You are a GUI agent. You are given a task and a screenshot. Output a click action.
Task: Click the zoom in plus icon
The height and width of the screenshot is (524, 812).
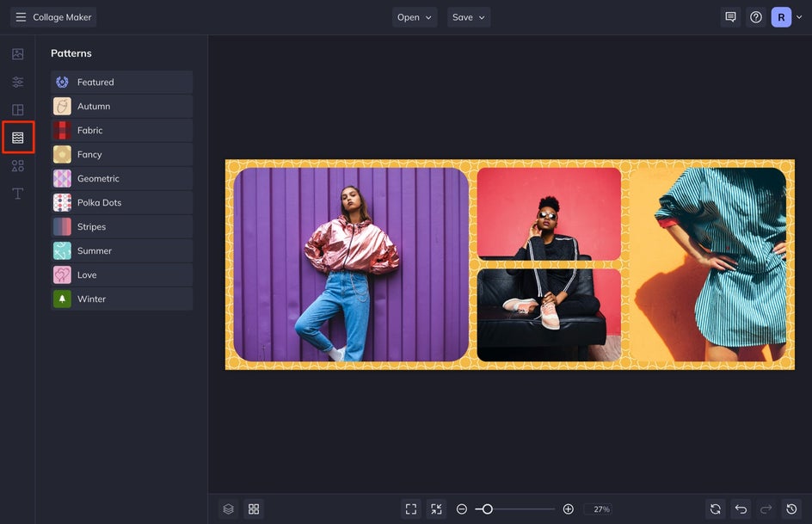(568, 509)
